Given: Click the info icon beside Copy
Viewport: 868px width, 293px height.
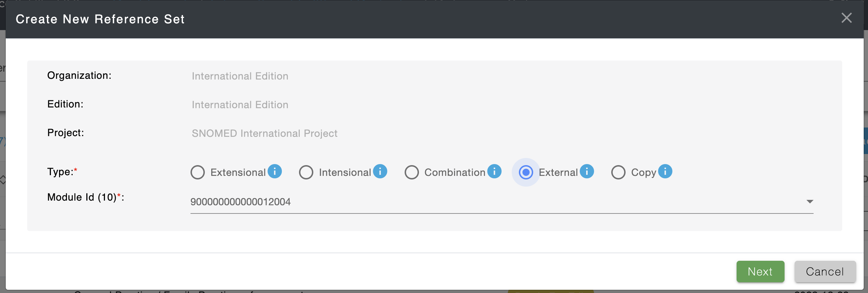Looking at the screenshot, I should 665,171.
